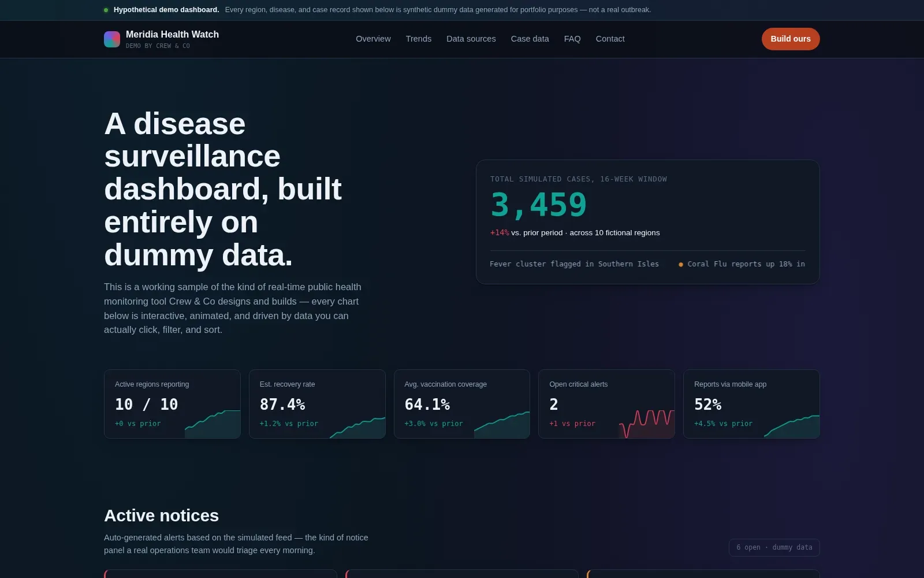Open the Est. recovery rate card
Viewport: 924px width, 578px height.
317,404
